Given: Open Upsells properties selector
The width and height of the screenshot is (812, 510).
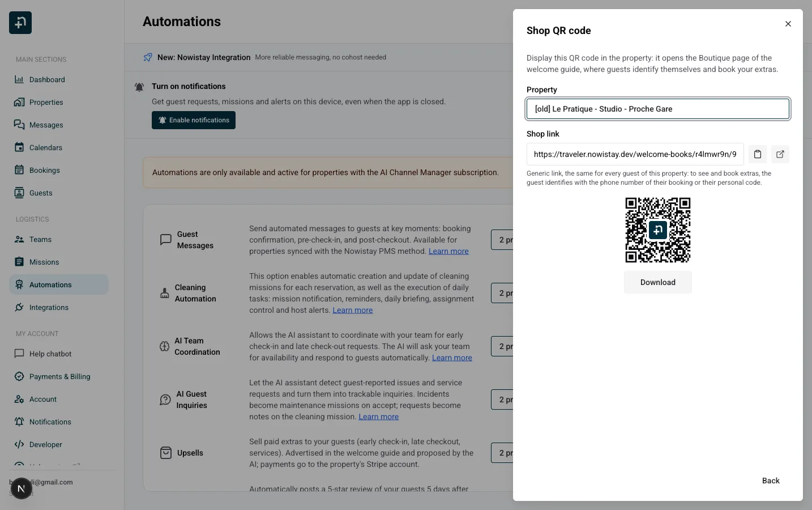Looking at the screenshot, I should [x=502, y=453].
